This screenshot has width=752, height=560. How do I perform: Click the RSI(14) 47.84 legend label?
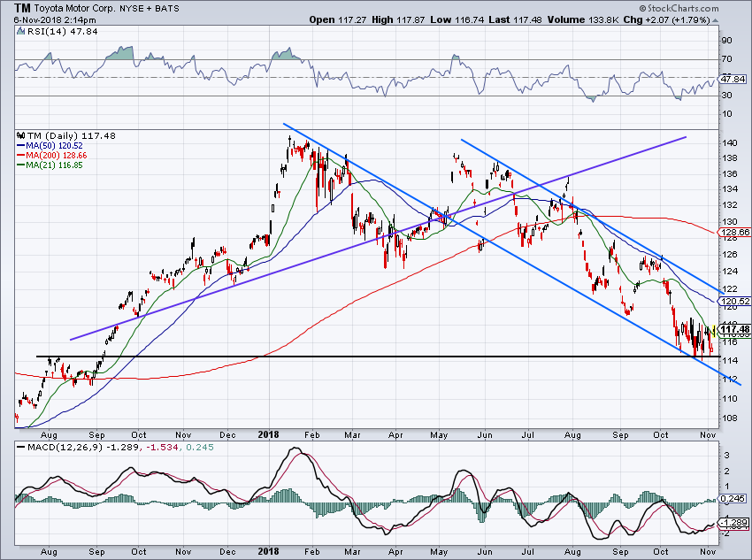62,31
